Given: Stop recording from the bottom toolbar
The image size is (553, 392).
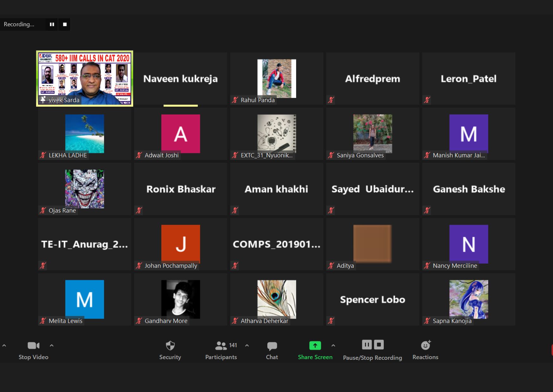Looking at the screenshot, I should tap(379, 345).
